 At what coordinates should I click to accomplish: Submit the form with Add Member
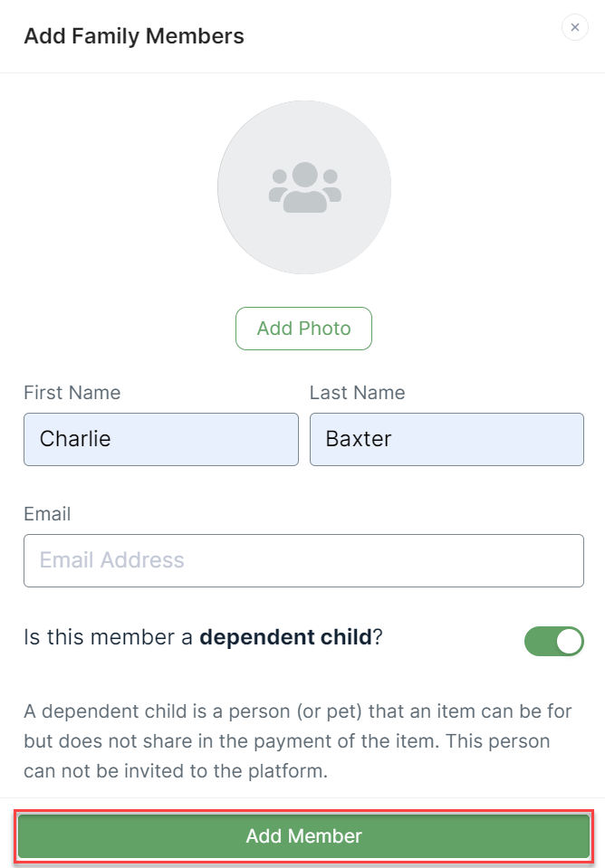[x=303, y=835]
